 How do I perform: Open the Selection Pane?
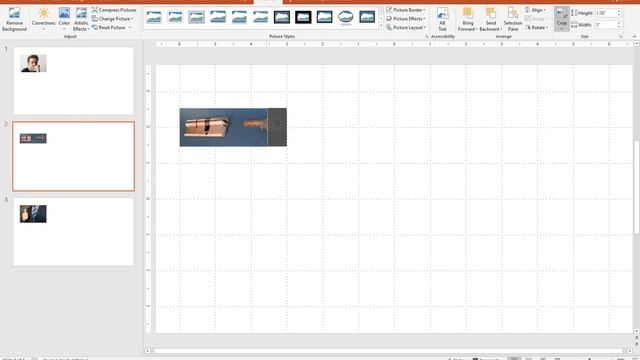[x=513, y=20]
